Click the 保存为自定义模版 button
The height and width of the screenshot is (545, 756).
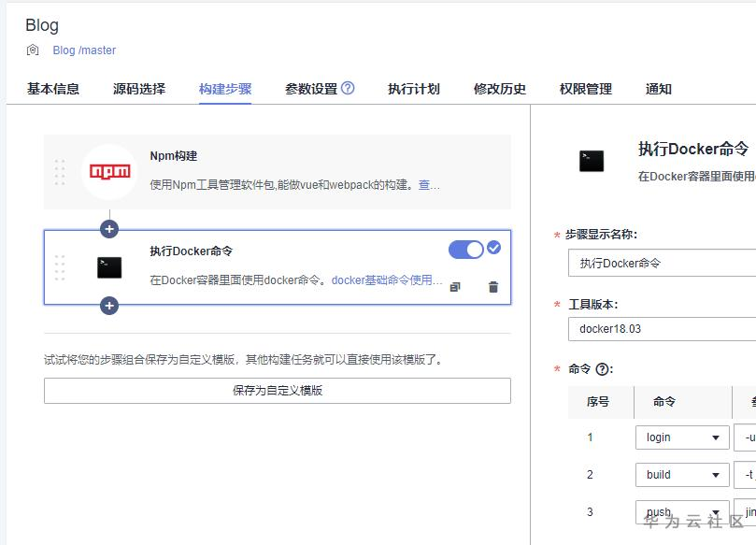click(x=276, y=390)
